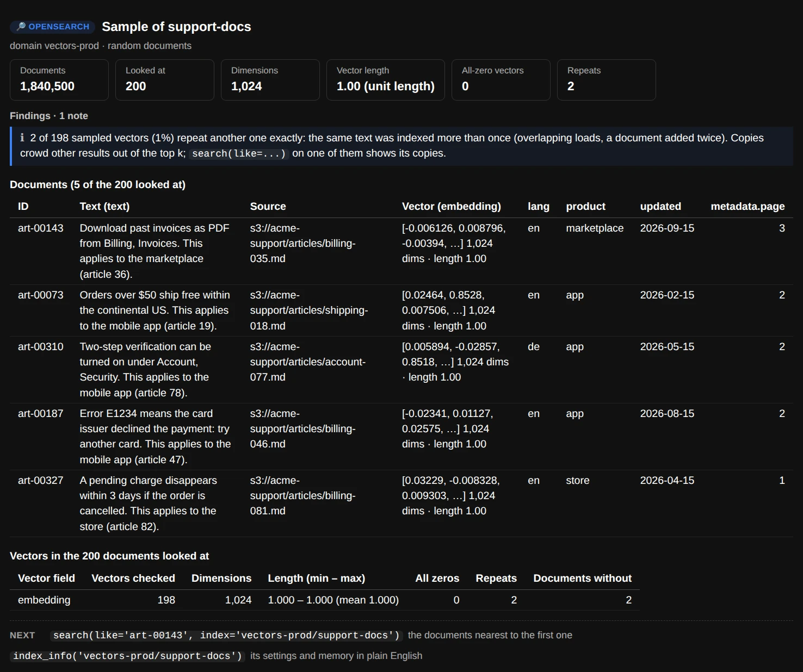Click the 'Sample of support-docs' title
Screen dimensions: 803x672
pos(176,27)
